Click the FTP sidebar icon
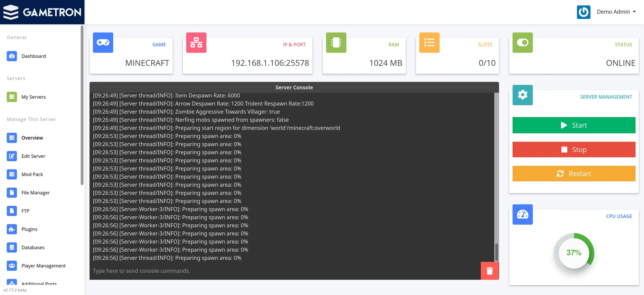644x295 pixels. click(x=12, y=211)
